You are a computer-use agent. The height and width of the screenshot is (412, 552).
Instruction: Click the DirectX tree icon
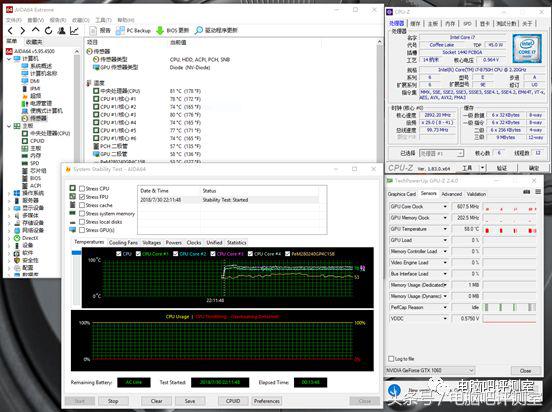point(17,238)
